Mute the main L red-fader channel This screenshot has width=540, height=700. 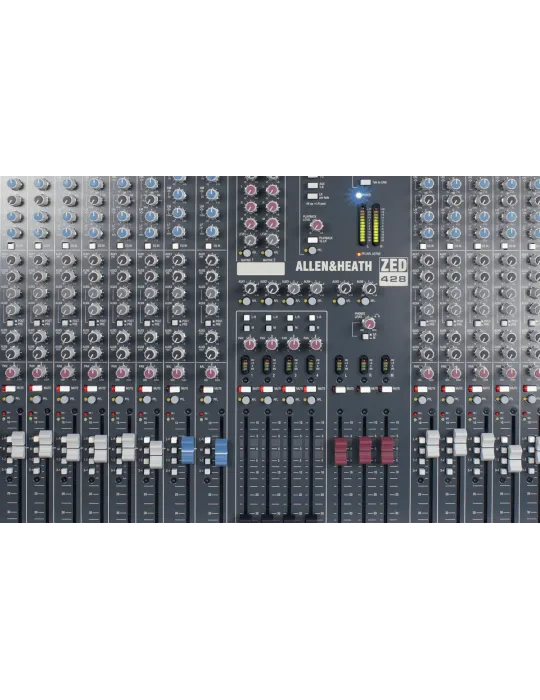click(341, 389)
